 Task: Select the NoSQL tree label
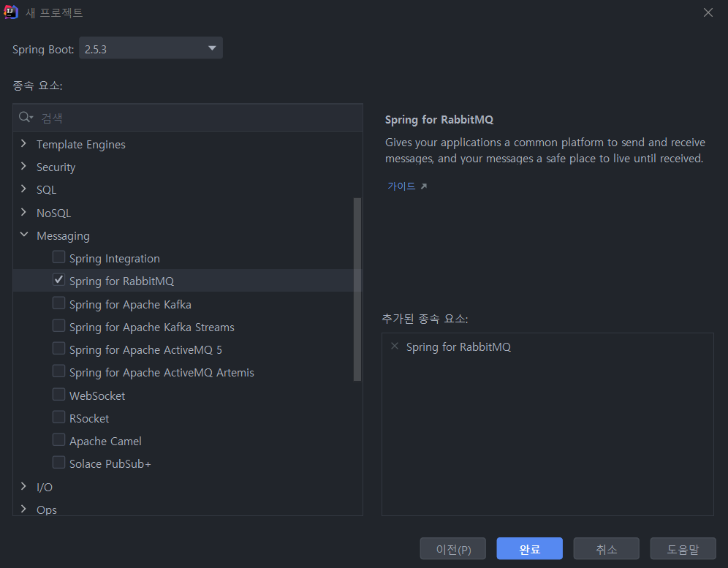point(54,213)
